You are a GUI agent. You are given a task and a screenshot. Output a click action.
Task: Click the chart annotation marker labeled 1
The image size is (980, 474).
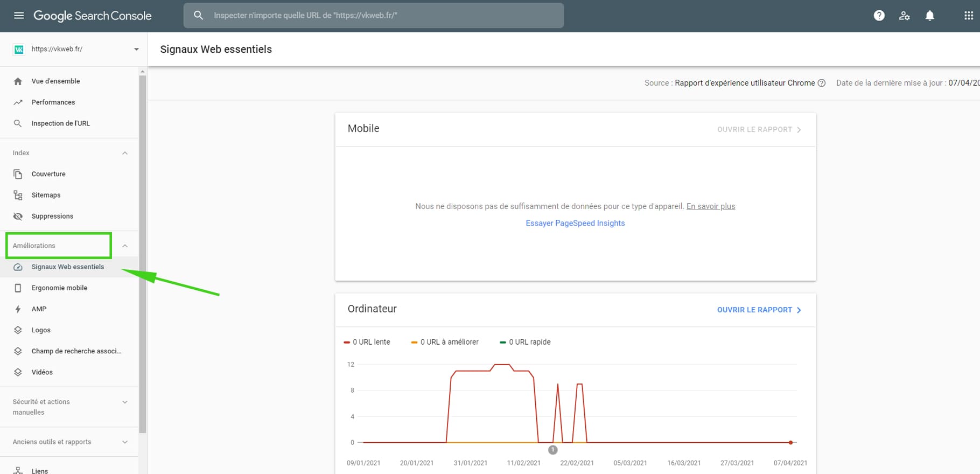tap(553, 450)
